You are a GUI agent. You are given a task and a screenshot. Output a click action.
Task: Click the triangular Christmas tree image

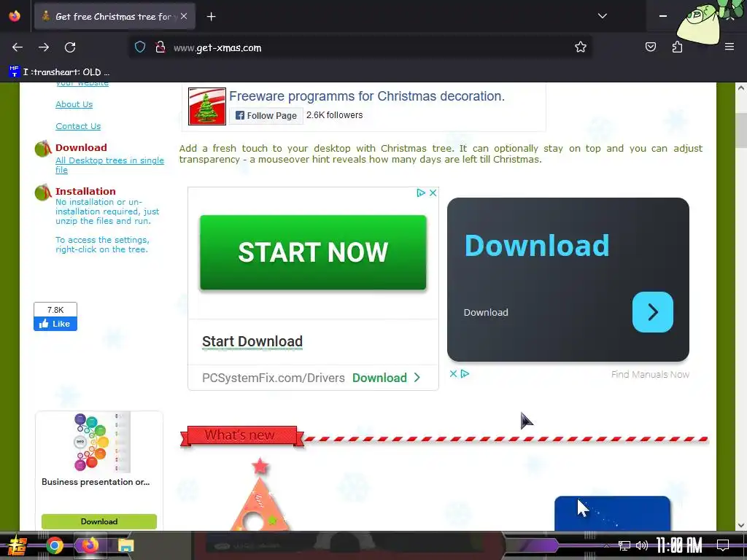point(260,494)
